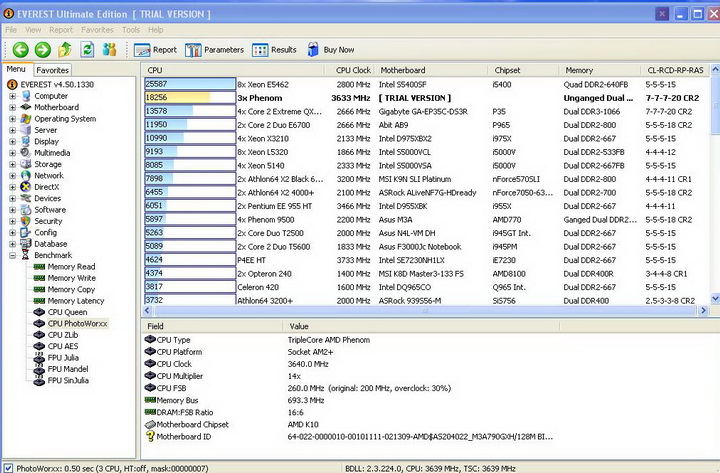The image size is (720, 473).
Task: Click the CPU Clock column header
Action: point(351,70)
